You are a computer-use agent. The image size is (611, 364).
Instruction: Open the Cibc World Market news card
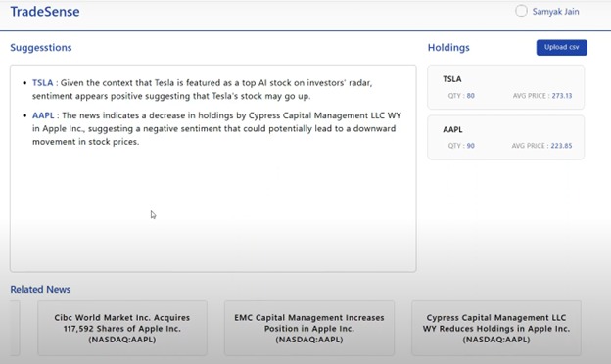coord(122,328)
